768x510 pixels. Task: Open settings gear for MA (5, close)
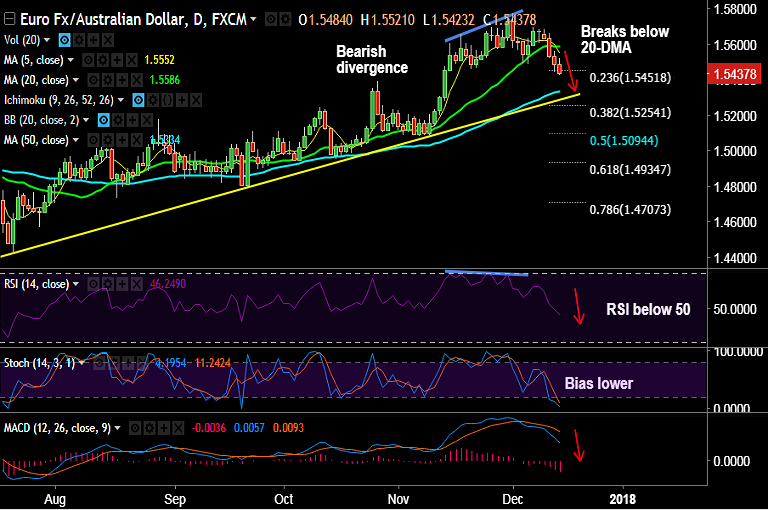click(102, 60)
